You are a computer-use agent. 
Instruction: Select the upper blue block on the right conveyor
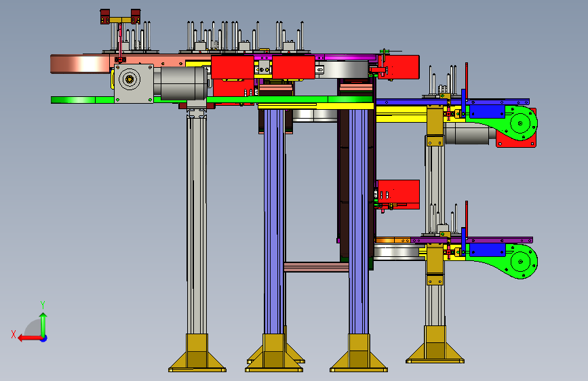pos(487,112)
